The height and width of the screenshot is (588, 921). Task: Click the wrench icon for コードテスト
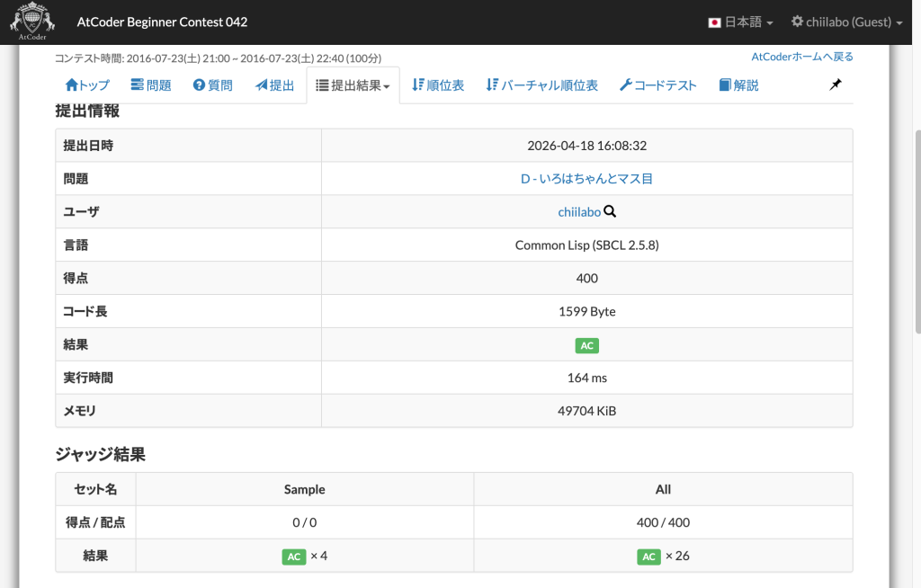click(x=626, y=85)
